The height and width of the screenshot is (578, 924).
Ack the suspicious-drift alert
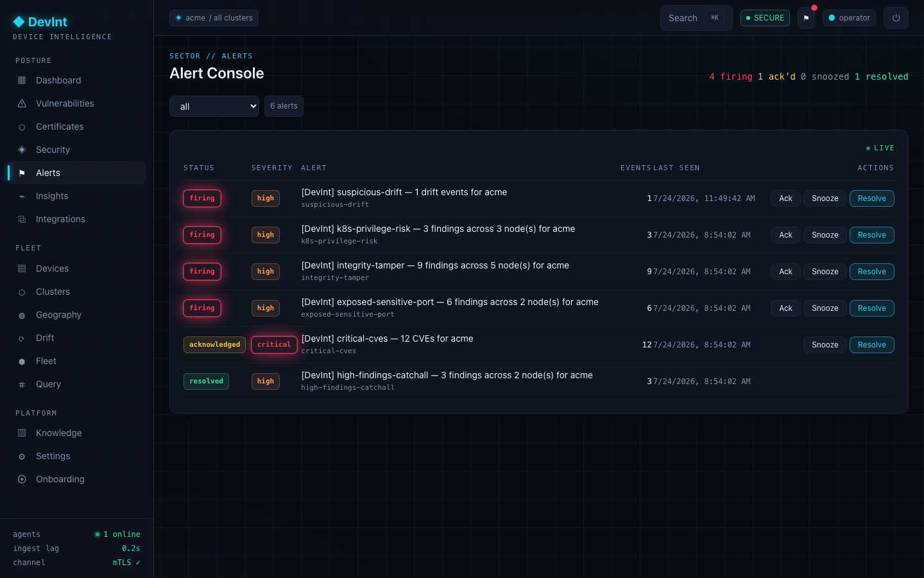pyautogui.click(x=785, y=198)
